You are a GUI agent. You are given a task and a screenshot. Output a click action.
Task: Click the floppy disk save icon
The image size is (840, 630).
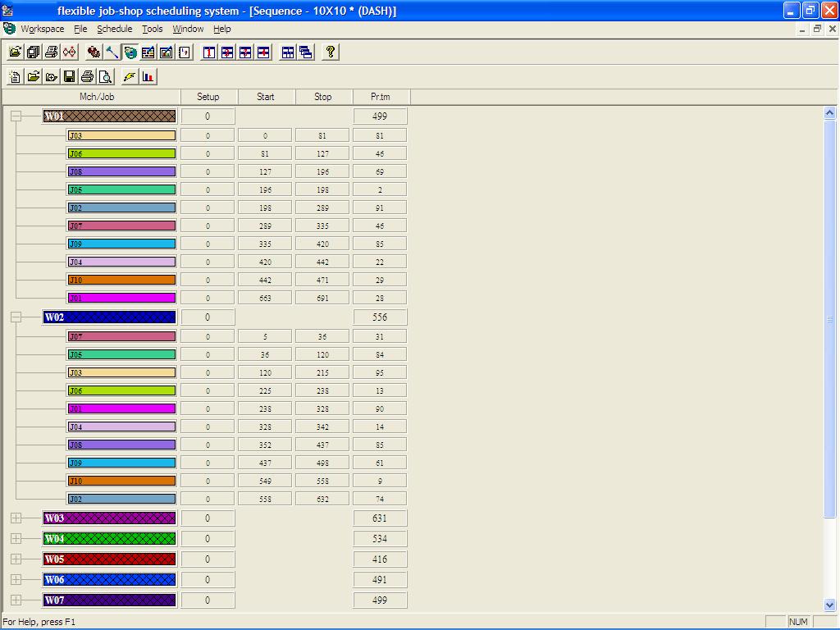pyautogui.click(x=69, y=77)
